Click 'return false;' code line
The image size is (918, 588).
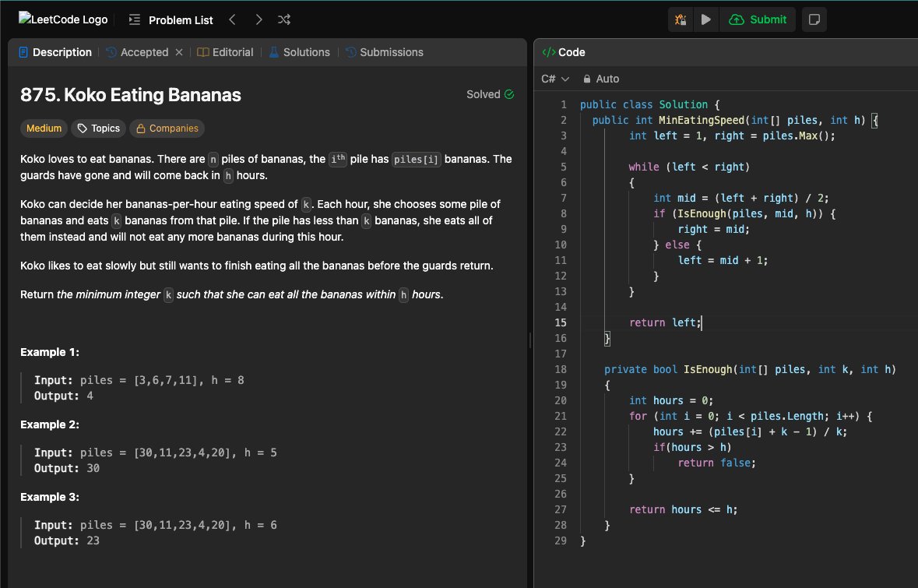(x=716, y=463)
